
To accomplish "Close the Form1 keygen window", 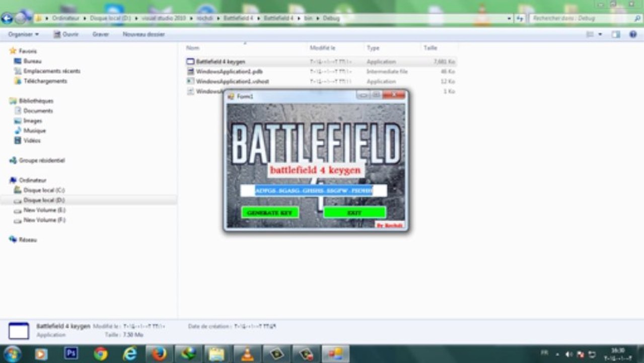I will (x=394, y=95).
